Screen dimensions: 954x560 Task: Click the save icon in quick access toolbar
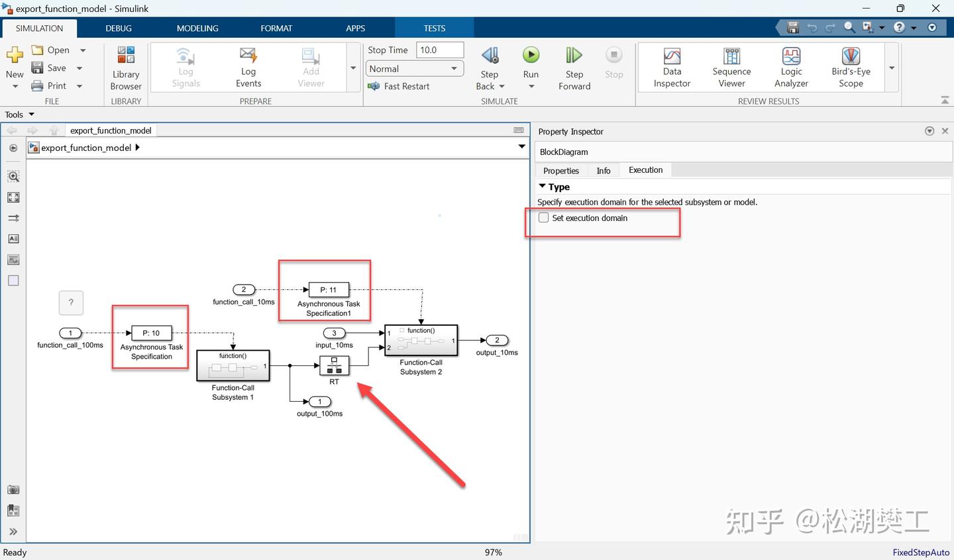[x=793, y=28]
